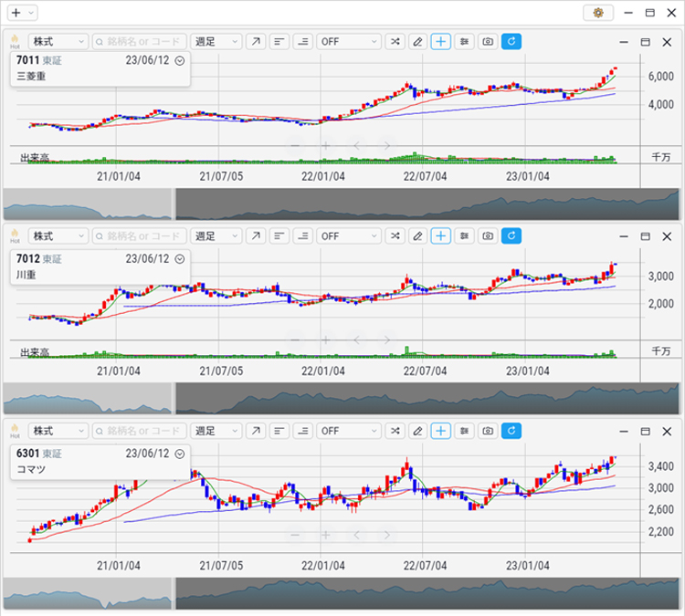The image size is (685, 616).
Task: Open the OFF dropdown in 6301 chart
Action: [348, 431]
